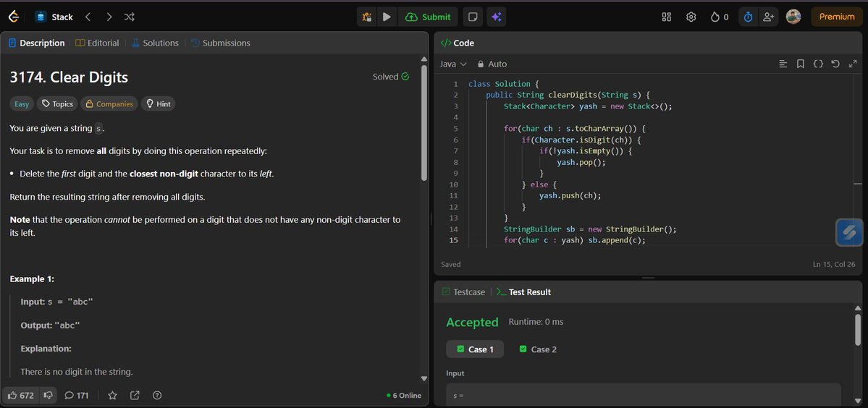Expand the Topics tag

tap(58, 104)
